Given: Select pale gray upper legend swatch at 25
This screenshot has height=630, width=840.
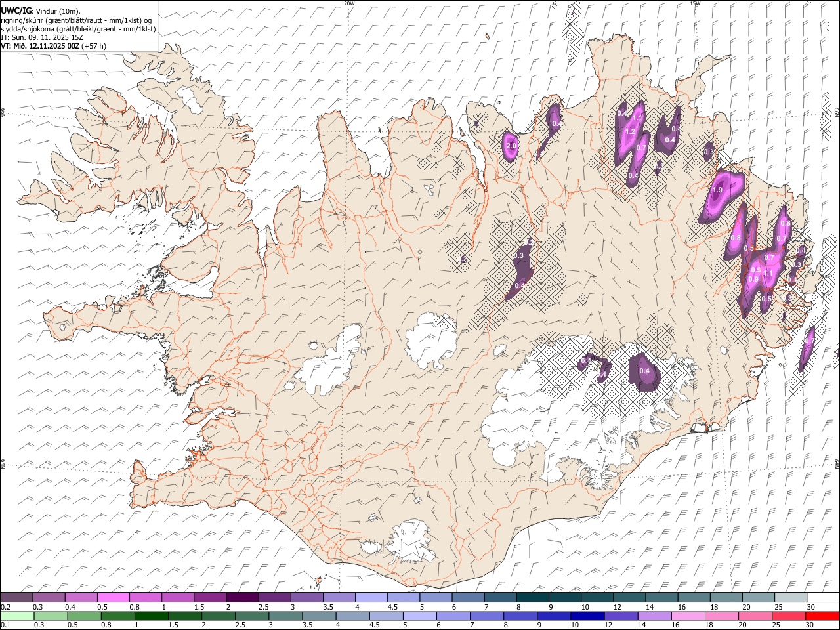Looking at the screenshot, I should tap(791, 598).
